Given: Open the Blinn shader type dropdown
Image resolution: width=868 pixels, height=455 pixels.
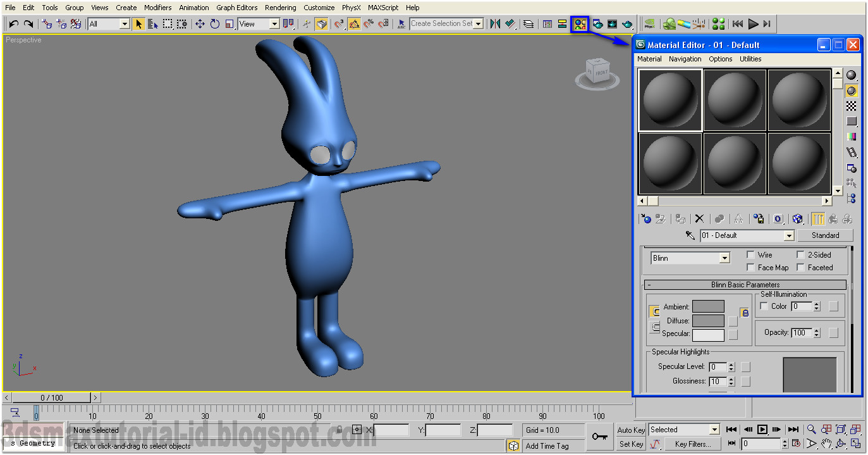Looking at the screenshot, I should tap(724, 258).
